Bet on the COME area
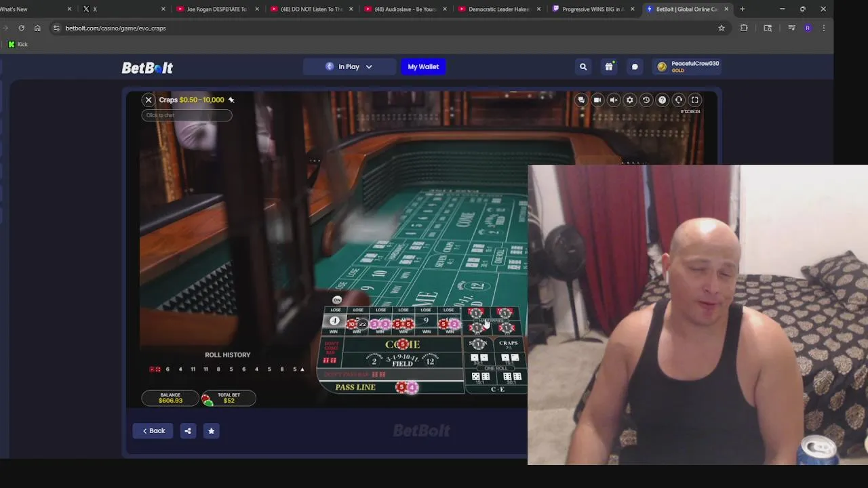Screen dimensions: 868x488 click(403, 344)
